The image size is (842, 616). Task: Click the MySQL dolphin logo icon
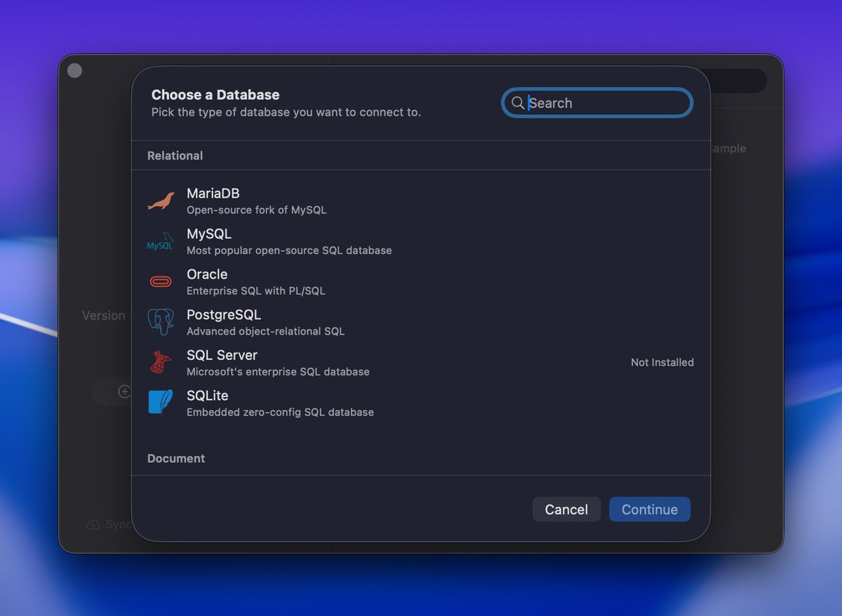click(x=161, y=241)
